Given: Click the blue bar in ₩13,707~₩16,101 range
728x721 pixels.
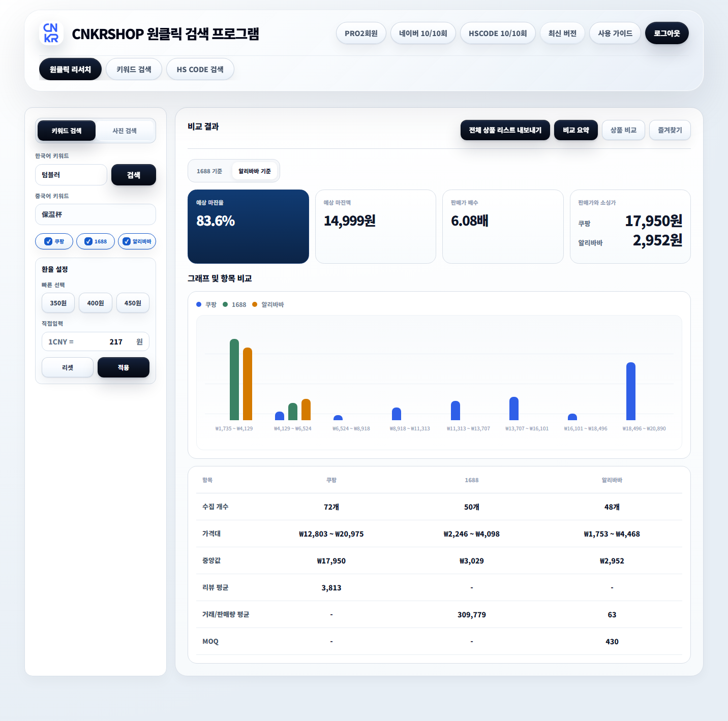Looking at the screenshot, I should click(514, 409).
